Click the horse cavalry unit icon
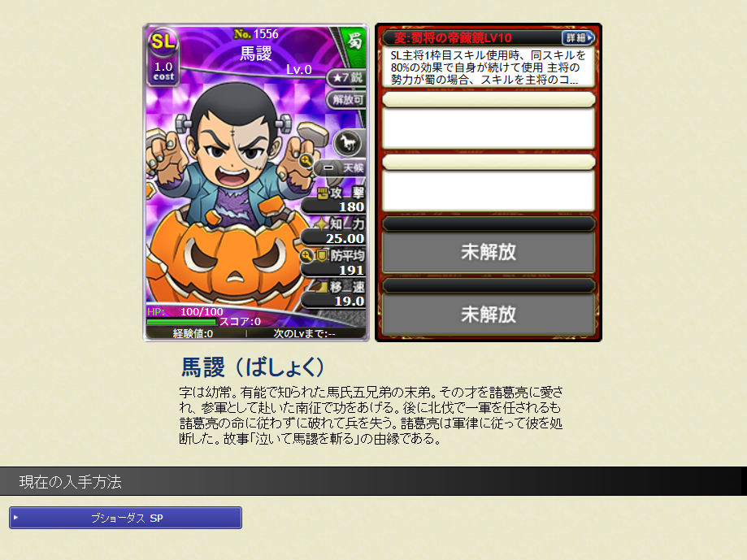 pos(347,142)
